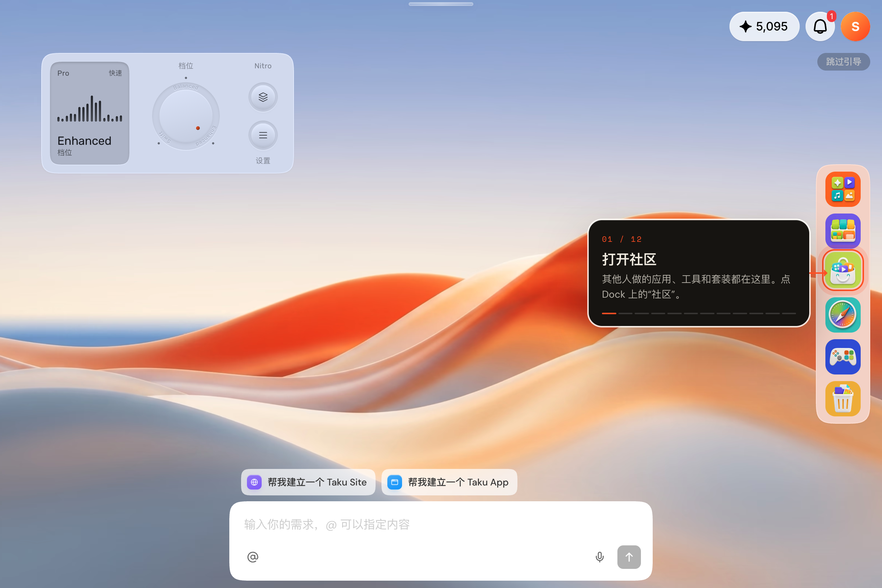The width and height of the screenshot is (882, 588).
Task: Open the trash bin dock icon
Action: [x=843, y=399]
